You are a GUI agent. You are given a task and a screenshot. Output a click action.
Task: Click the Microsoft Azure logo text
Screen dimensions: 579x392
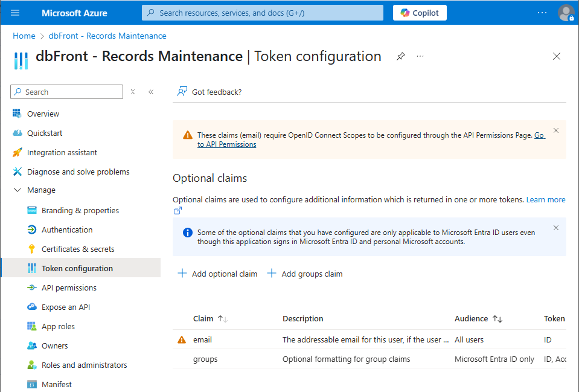click(74, 13)
